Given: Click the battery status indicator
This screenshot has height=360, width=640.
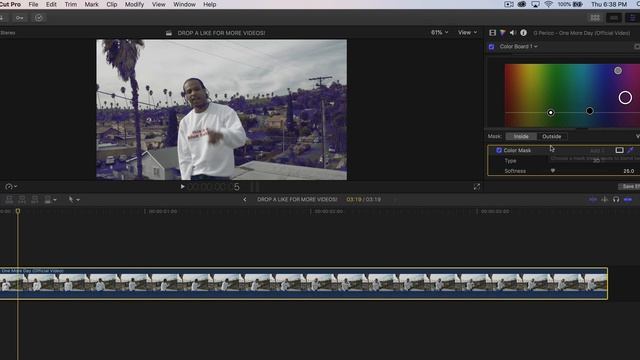Looking at the screenshot, I should [570, 4].
